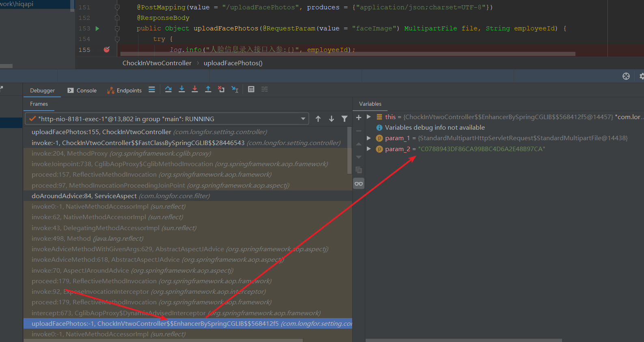Select frame invoke:498, Method
Screen dimensions: 644x342
pyautogui.click(x=188, y=238)
